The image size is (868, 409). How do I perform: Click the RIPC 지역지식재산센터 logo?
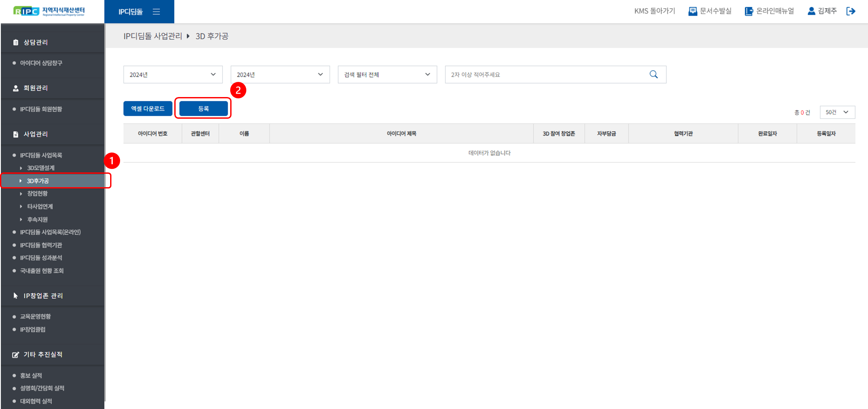[49, 11]
